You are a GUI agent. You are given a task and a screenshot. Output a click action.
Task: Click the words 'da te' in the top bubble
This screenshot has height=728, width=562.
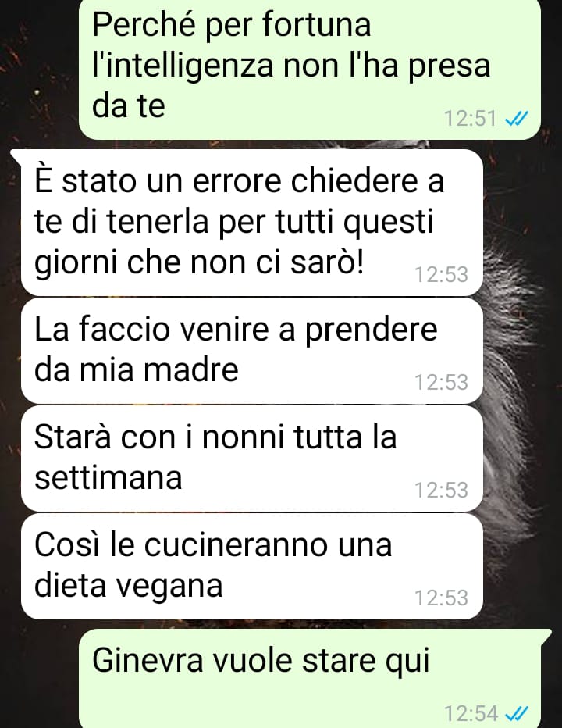pyautogui.click(x=129, y=106)
